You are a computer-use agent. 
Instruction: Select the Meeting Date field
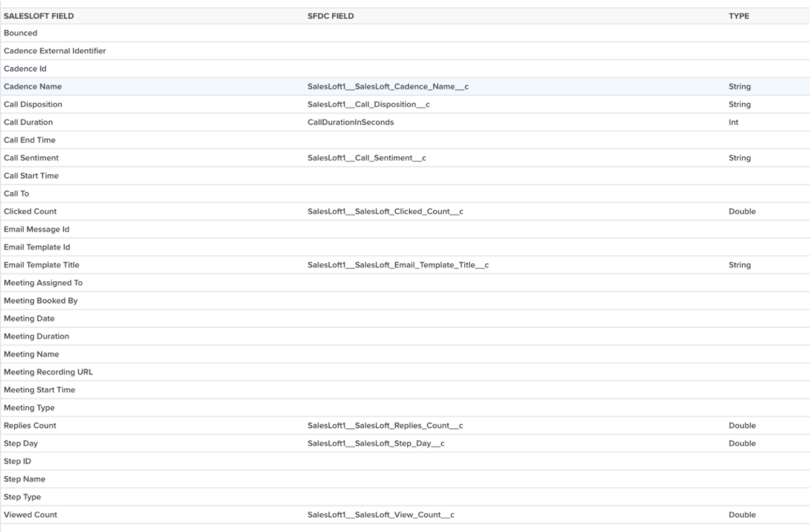tap(29, 319)
